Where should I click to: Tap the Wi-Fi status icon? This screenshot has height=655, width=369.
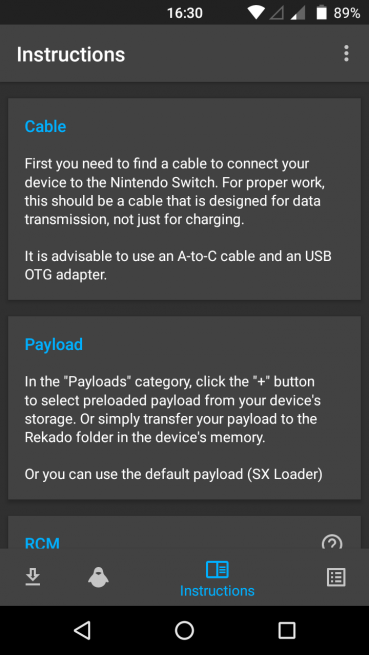(255, 13)
